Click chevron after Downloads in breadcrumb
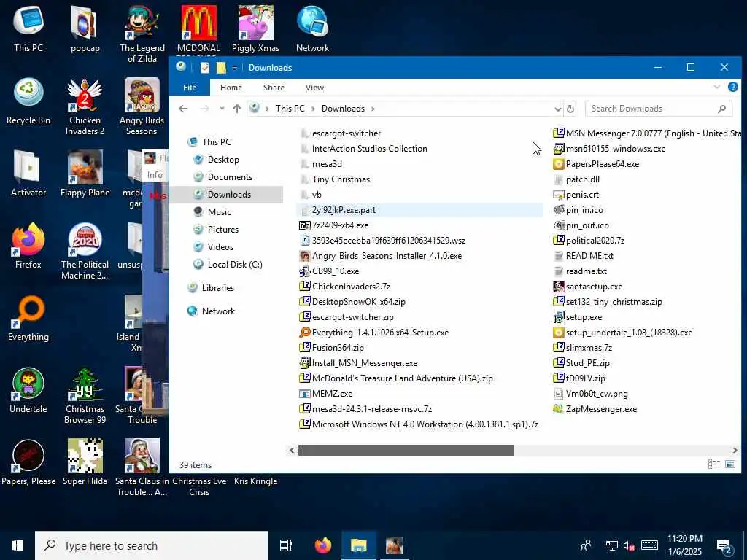The image size is (747, 560). tap(373, 109)
